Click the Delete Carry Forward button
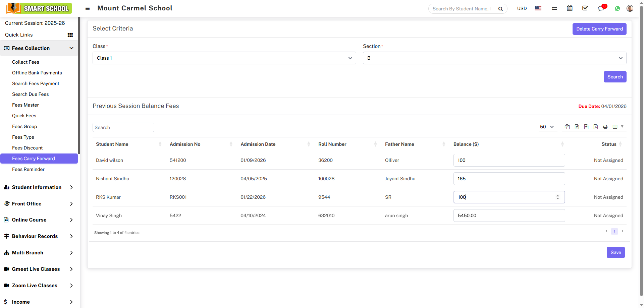The height and width of the screenshot is (308, 644). pyautogui.click(x=599, y=29)
